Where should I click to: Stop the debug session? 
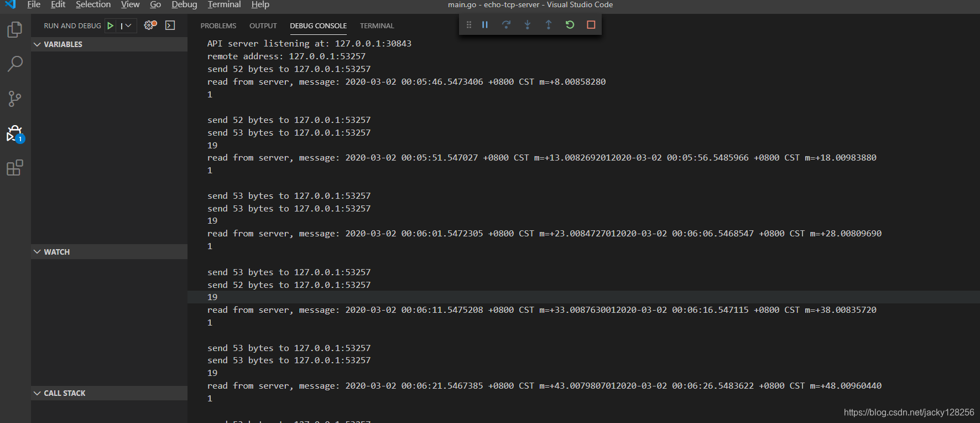click(x=591, y=25)
